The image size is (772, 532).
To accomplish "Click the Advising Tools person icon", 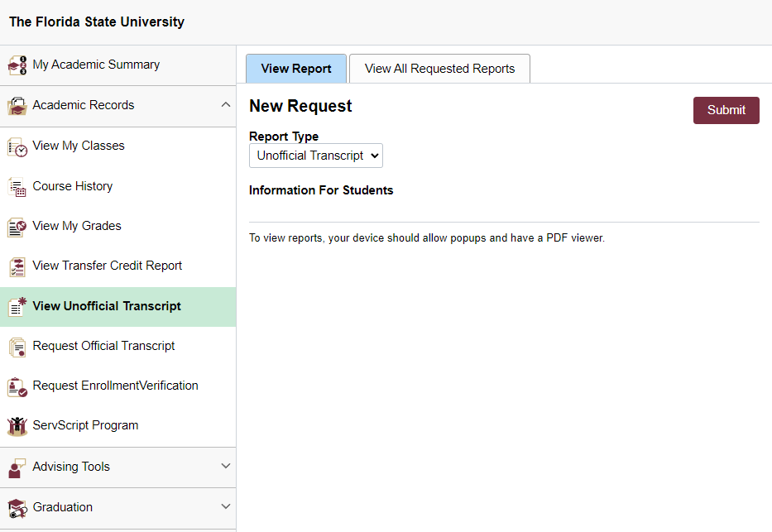I will click(x=17, y=467).
